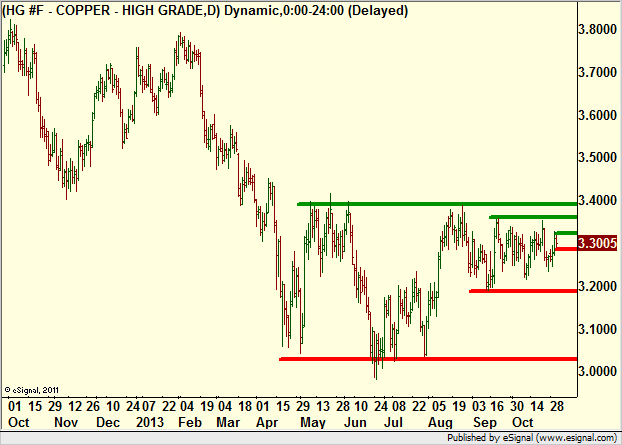Click the Published by eSignal footer text

tap(532, 438)
